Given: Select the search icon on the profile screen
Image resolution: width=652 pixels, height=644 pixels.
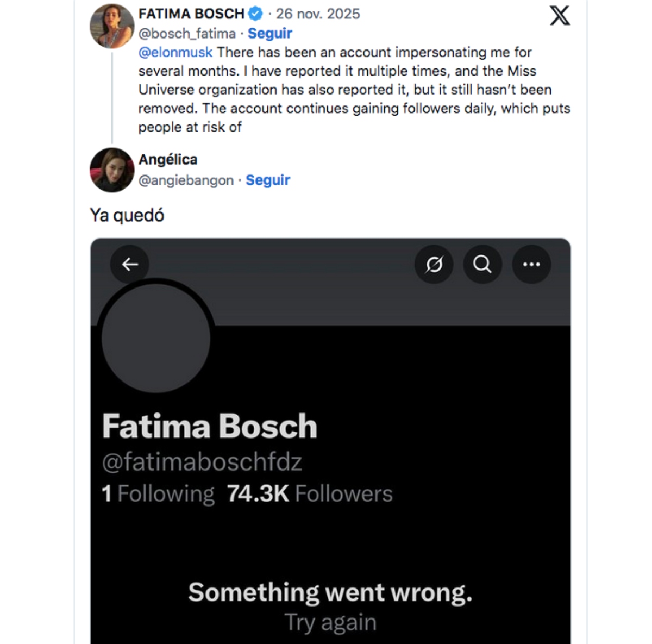Looking at the screenshot, I should click(x=482, y=264).
